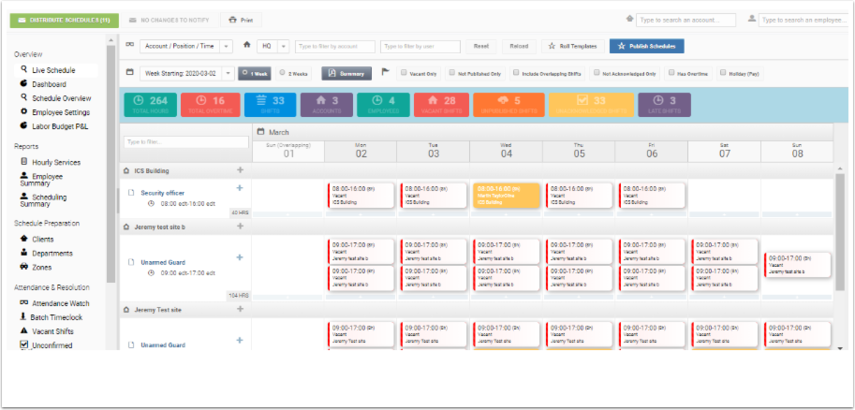The height and width of the screenshot is (410, 855).
Task: Click the Vacant Shifts warning icon
Action: click(24, 331)
